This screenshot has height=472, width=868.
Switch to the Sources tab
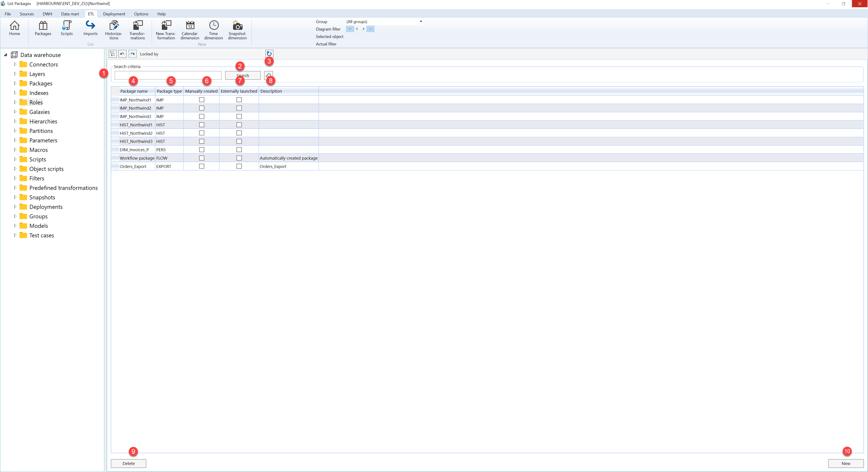click(x=27, y=14)
